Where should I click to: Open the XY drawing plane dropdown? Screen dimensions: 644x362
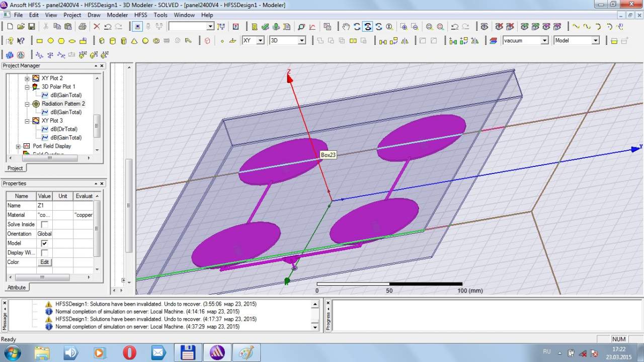[x=260, y=41]
